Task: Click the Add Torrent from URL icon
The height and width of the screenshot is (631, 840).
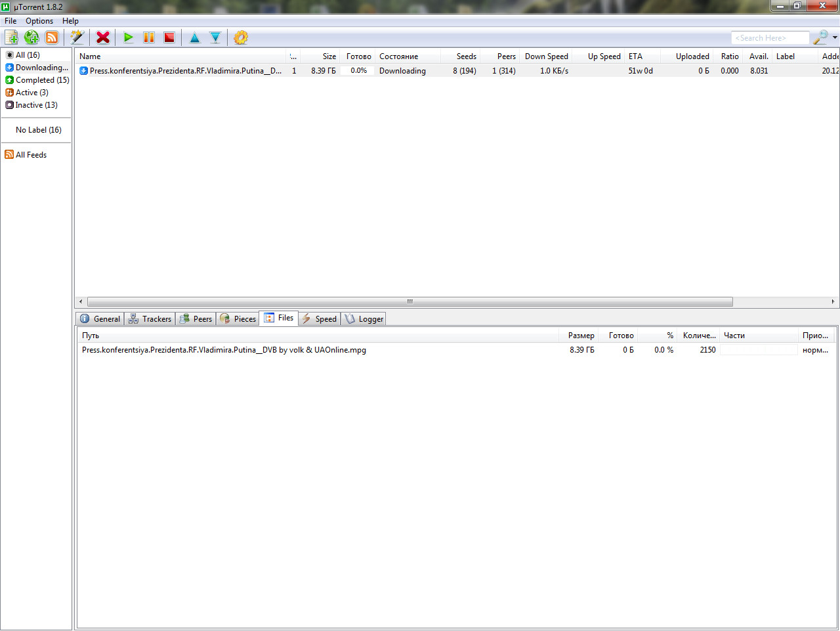Action: (31, 37)
